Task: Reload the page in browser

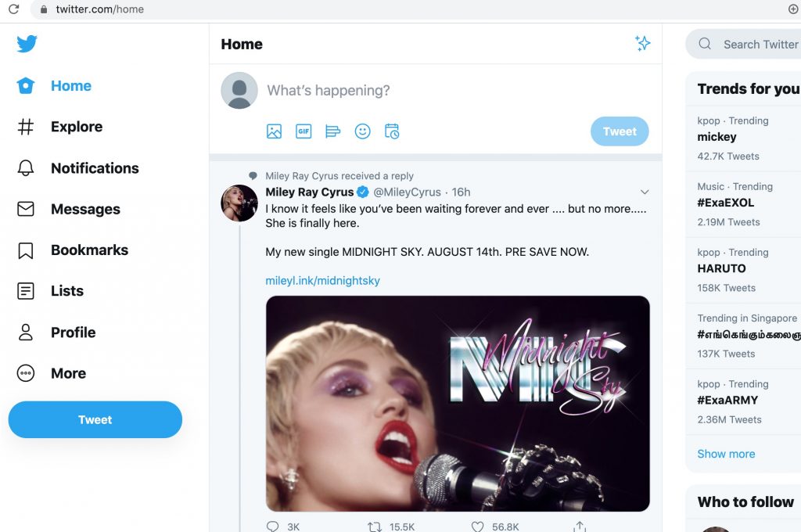Action: tap(14, 9)
